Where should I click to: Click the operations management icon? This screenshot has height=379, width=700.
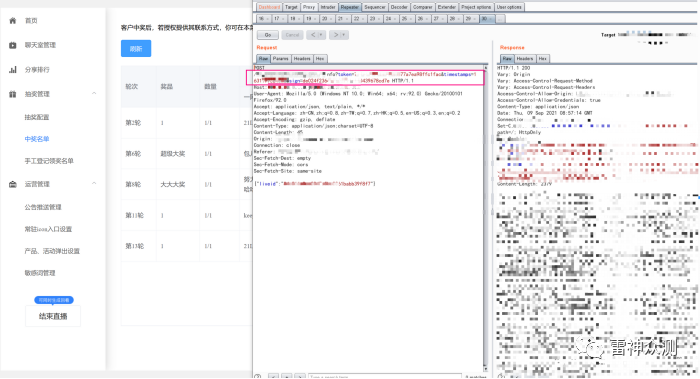12,184
